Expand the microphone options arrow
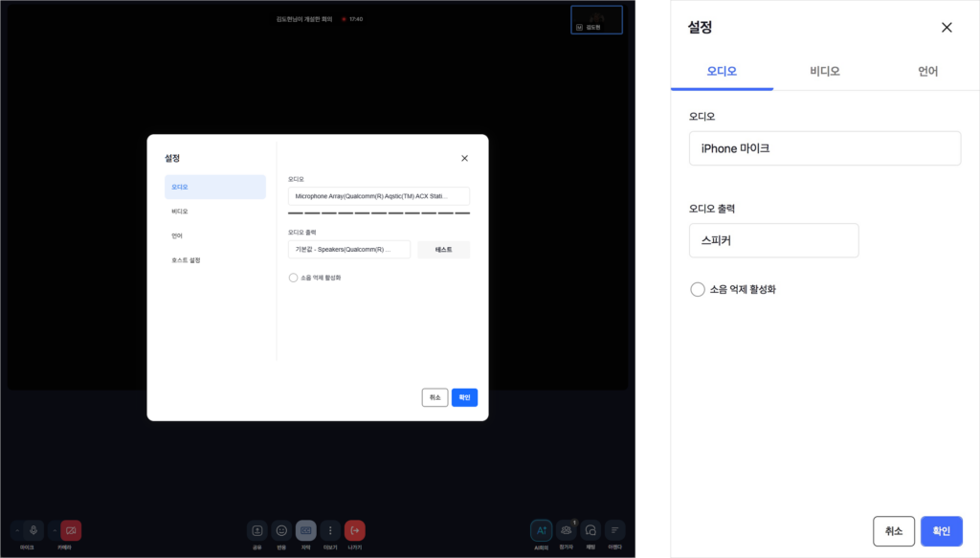The width and height of the screenshot is (980, 558). coord(17,530)
